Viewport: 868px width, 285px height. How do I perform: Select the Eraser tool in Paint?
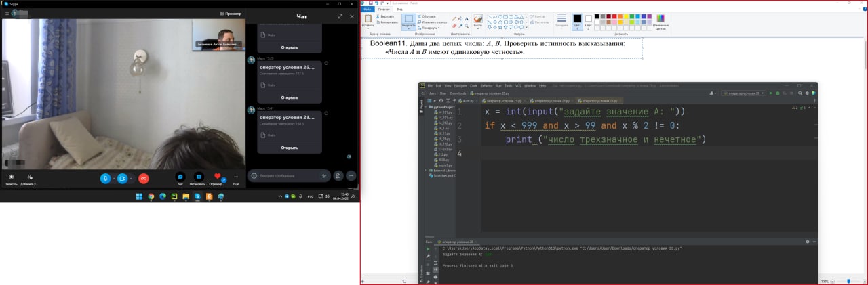pos(454,26)
